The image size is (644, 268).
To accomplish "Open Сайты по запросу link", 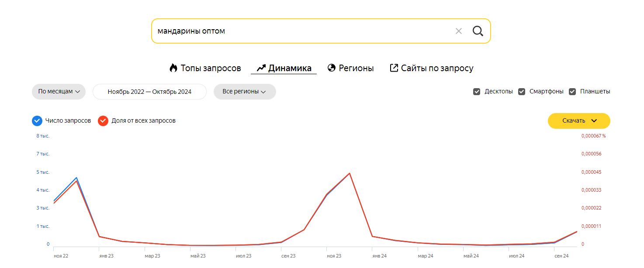I will point(437,68).
